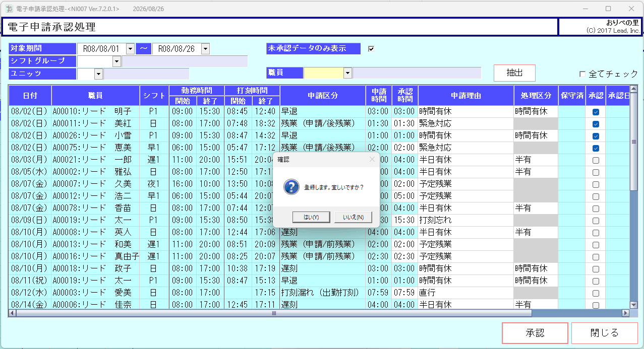Click the 承認 button at the bottom

tap(535, 333)
